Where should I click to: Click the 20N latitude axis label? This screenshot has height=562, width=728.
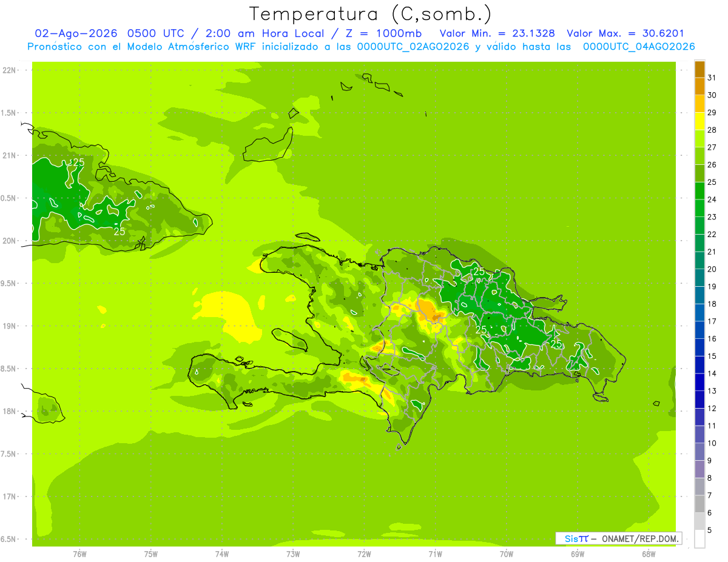tap(9, 241)
